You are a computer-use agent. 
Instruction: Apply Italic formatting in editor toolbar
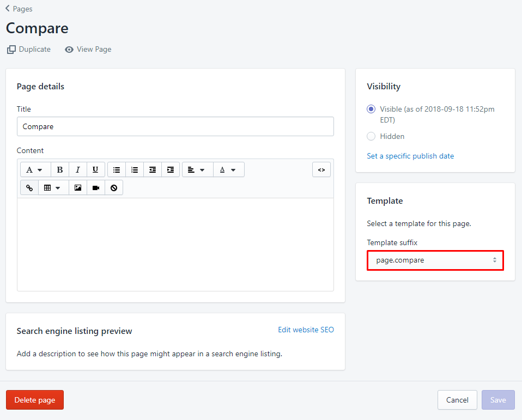78,170
